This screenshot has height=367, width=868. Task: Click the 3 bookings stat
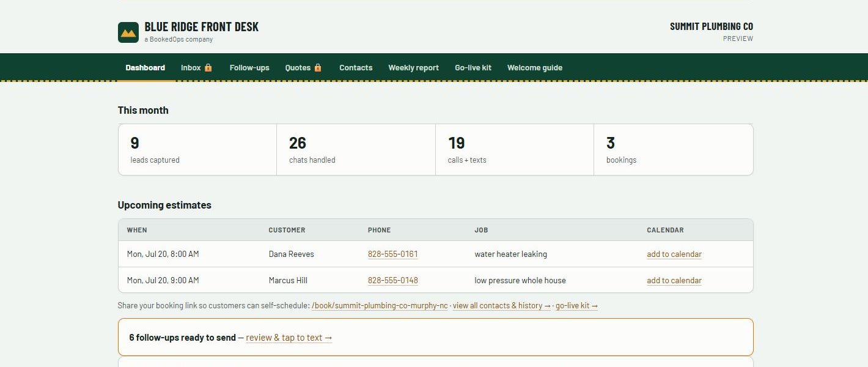673,150
